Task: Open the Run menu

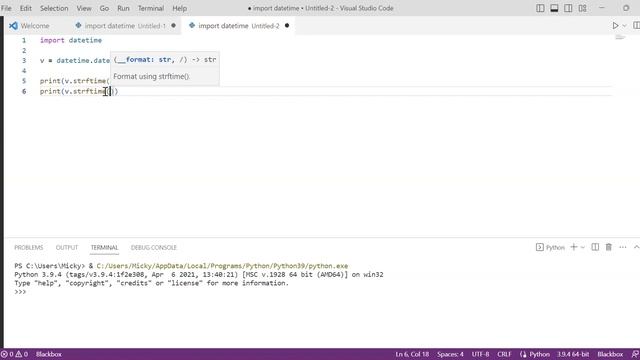Action: coord(123,8)
